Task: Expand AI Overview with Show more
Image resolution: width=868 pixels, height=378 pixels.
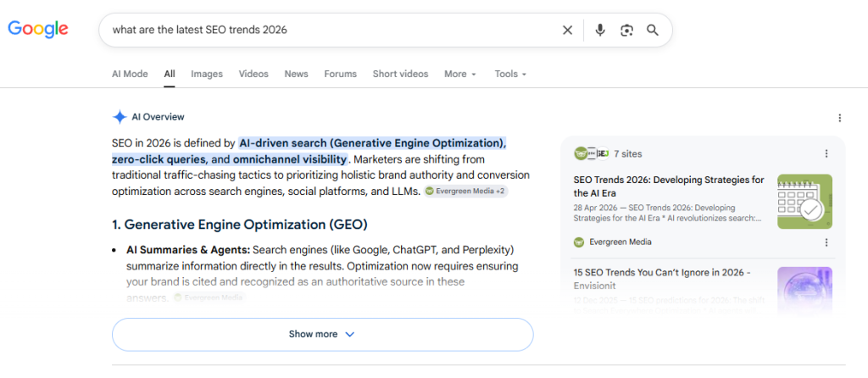Action: (322, 334)
